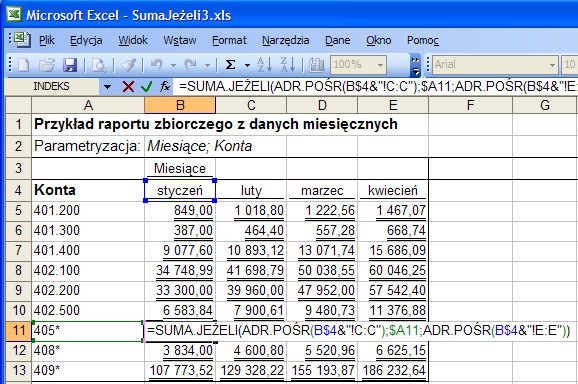
Task: Click the Open folder icon
Action: click(47, 65)
